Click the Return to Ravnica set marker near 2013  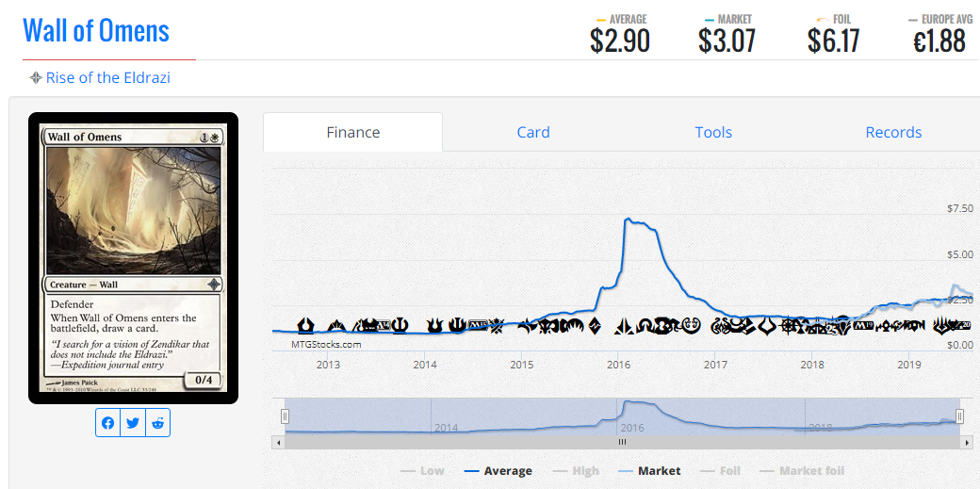click(305, 325)
